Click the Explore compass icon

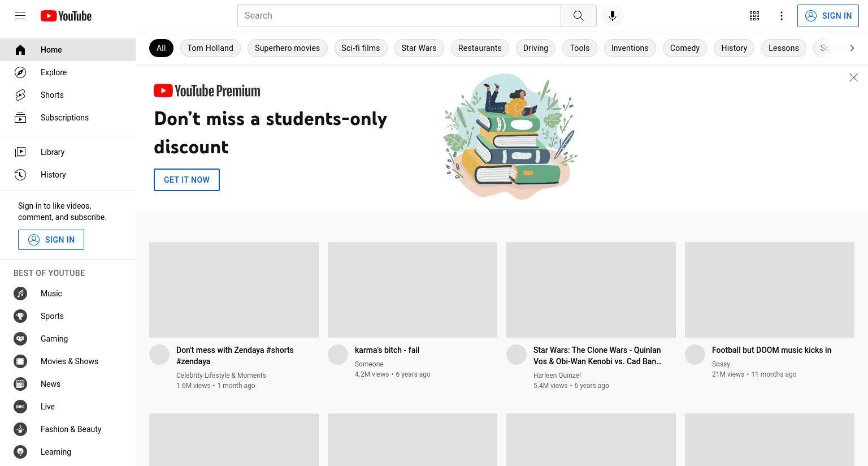20,72
